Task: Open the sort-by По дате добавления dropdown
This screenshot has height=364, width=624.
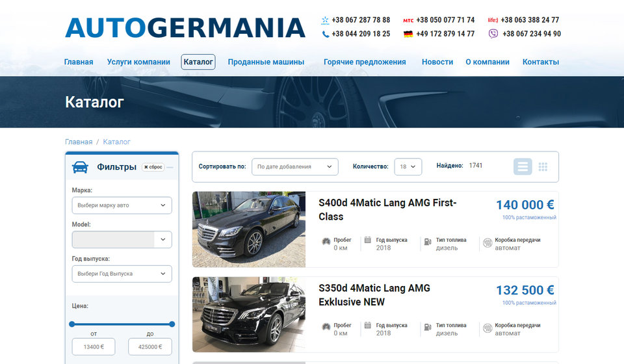Action: (295, 166)
